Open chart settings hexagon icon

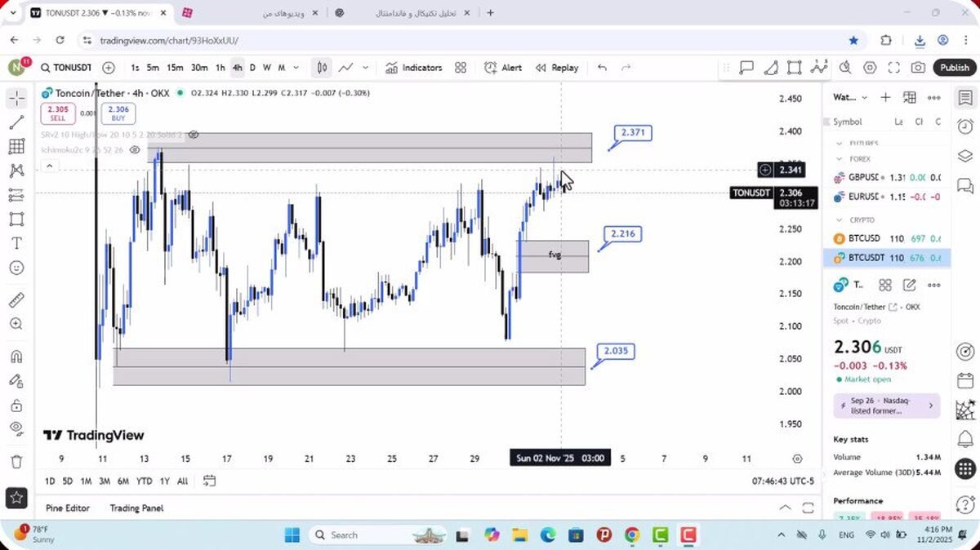coord(870,68)
